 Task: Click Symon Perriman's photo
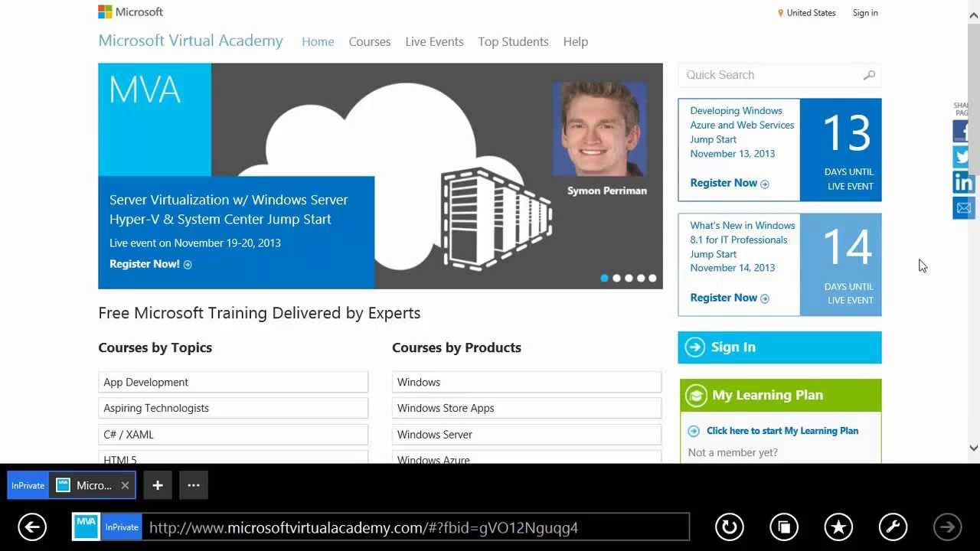pyautogui.click(x=599, y=128)
